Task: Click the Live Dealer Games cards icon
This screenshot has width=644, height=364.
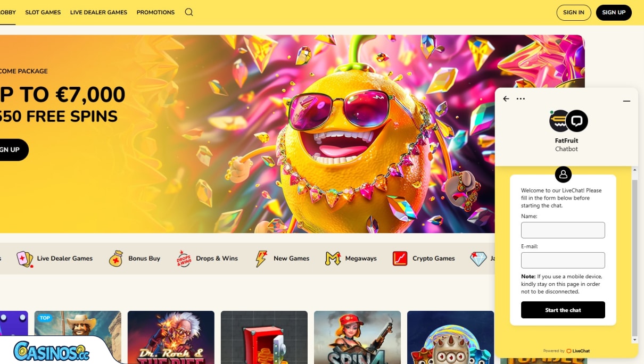Action: (x=24, y=259)
